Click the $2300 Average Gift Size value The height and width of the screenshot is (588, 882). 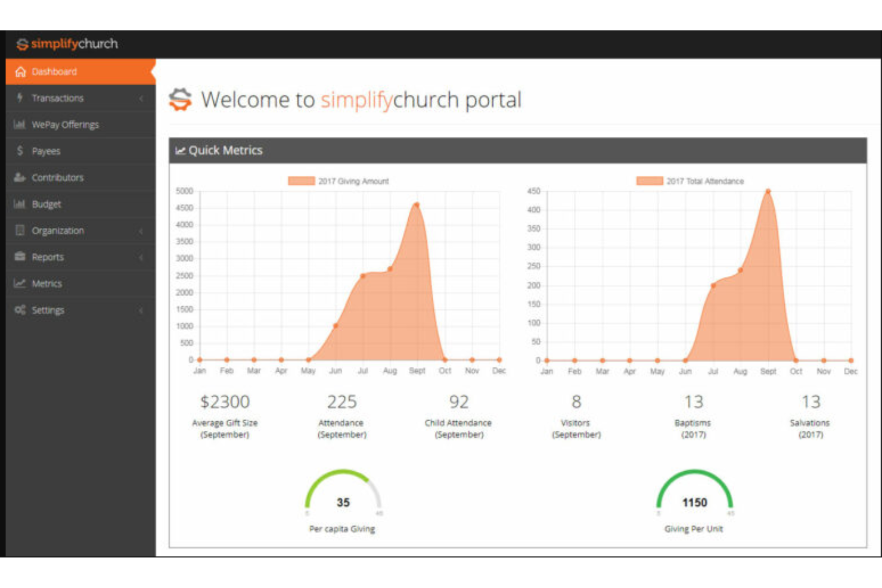pos(225,402)
